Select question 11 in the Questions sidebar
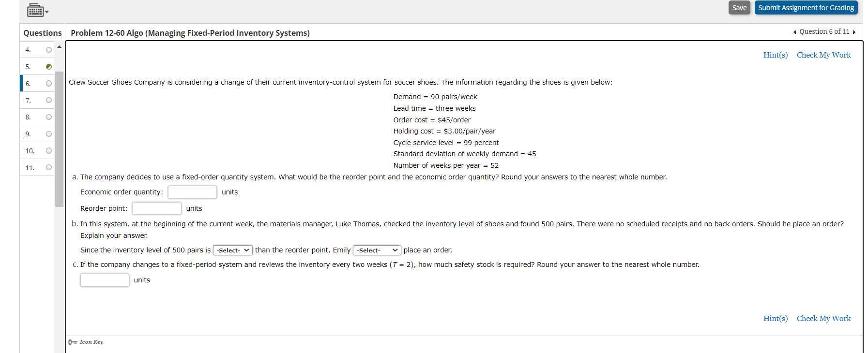This screenshot has height=353, width=868. pyautogui.click(x=30, y=167)
